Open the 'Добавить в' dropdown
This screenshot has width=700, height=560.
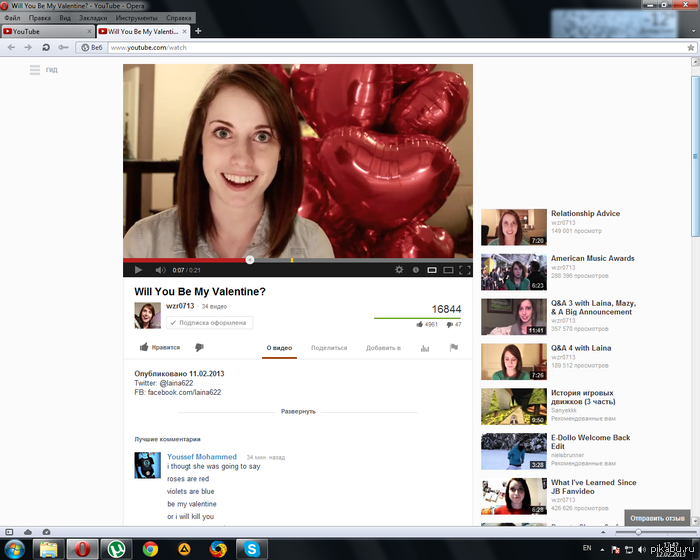383,348
